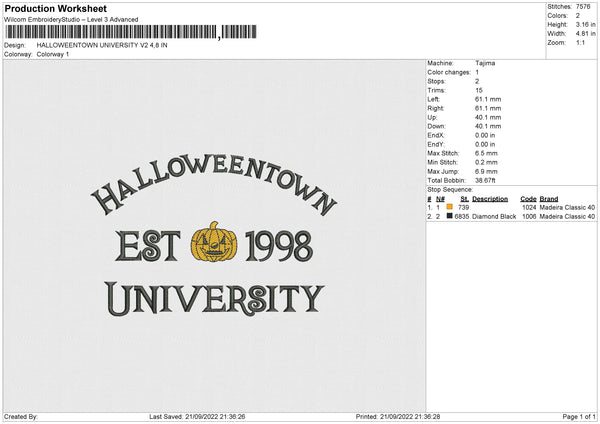The width and height of the screenshot is (600, 424).
Task: Click the "Up:" label
Action: (x=432, y=117)
